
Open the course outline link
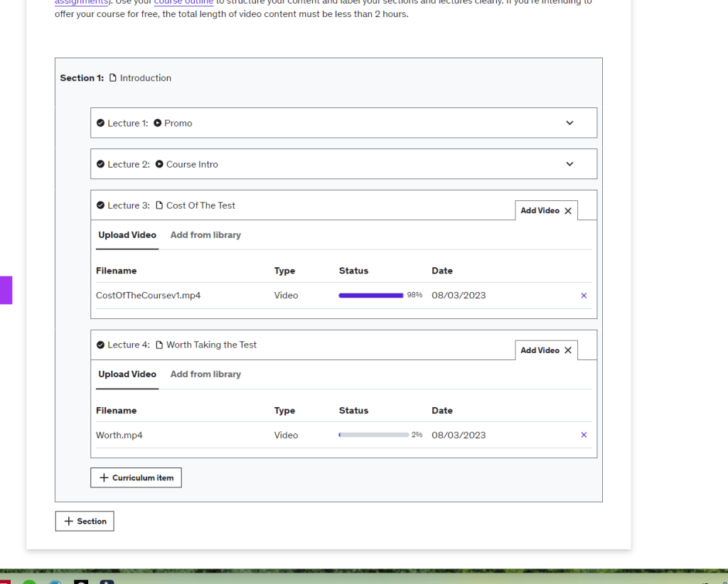point(184,2)
